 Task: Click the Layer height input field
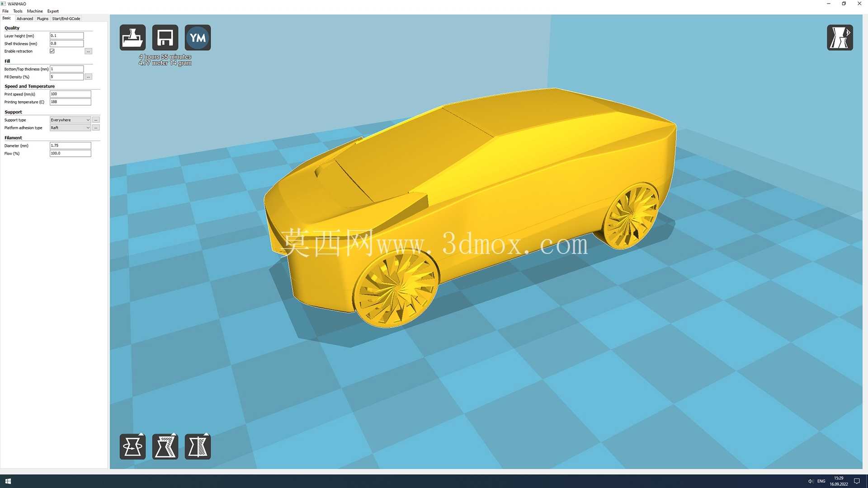(x=66, y=36)
